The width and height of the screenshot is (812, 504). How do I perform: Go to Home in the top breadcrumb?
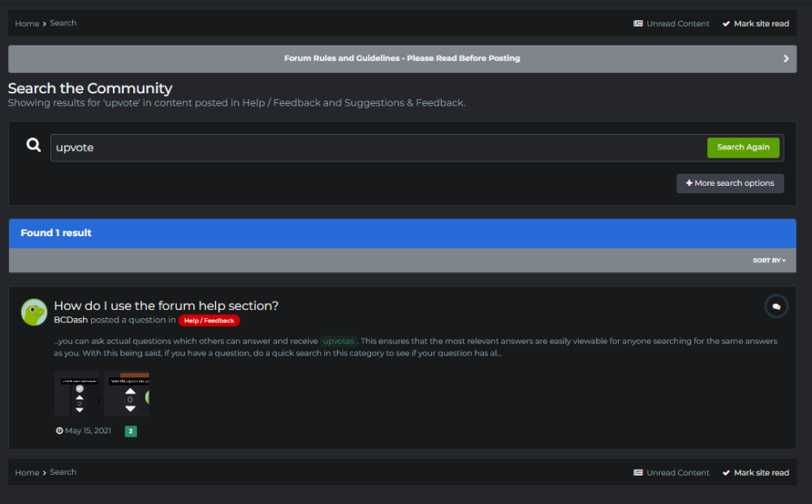coord(27,24)
